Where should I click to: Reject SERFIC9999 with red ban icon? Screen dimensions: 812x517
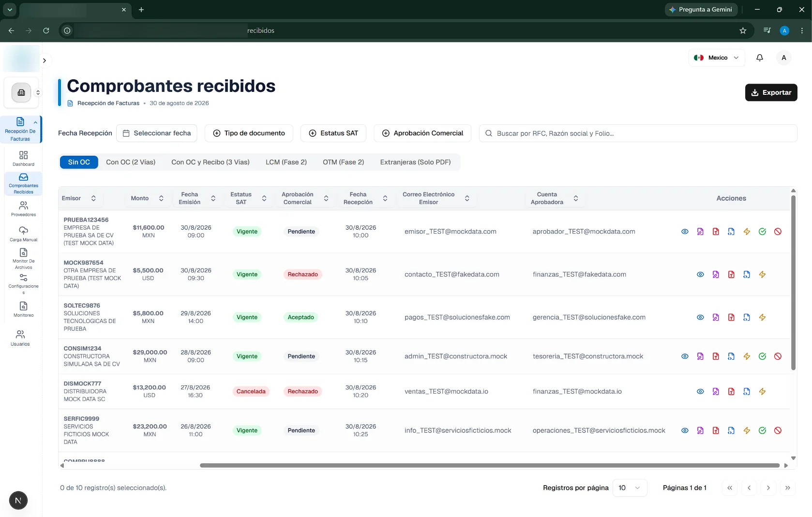coord(778,430)
